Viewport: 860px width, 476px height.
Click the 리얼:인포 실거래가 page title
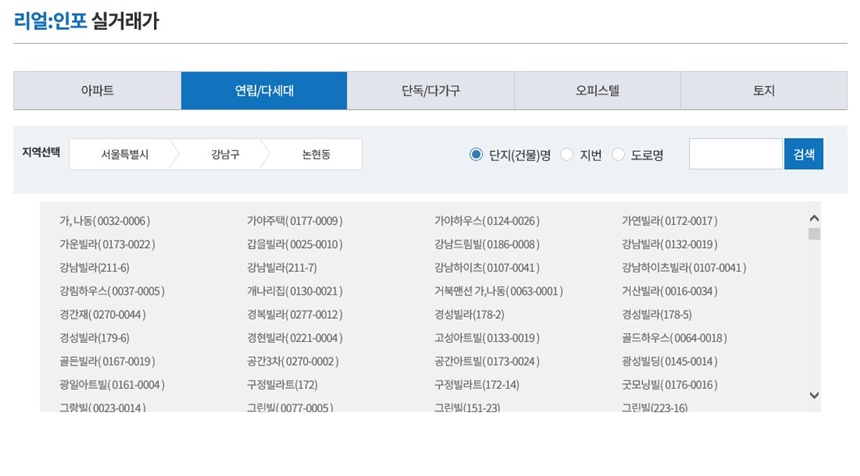pyautogui.click(x=86, y=21)
